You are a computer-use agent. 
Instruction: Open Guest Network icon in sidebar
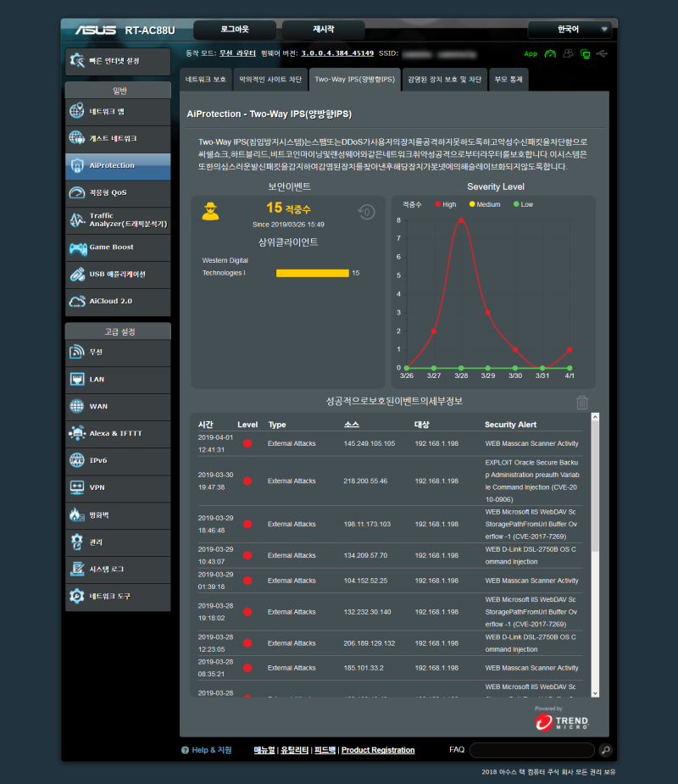(77, 138)
